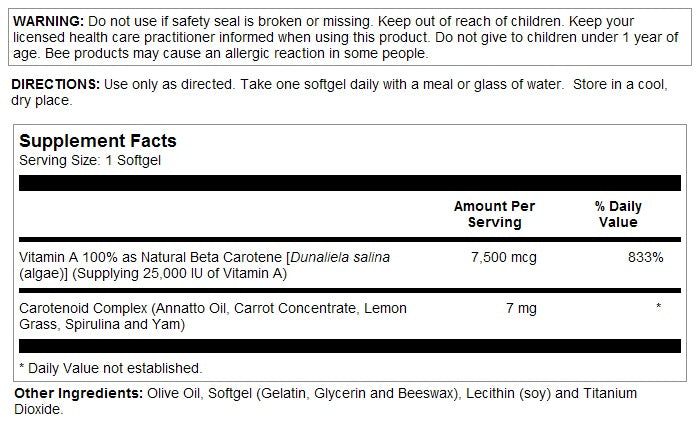Click the asterisk in the Carotenoid row

(658, 308)
